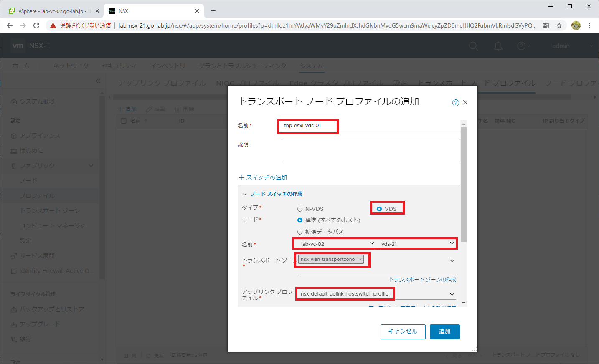599x364 pixels.
Task: Switch to Transport Node Profiles tab
Action: [477, 83]
